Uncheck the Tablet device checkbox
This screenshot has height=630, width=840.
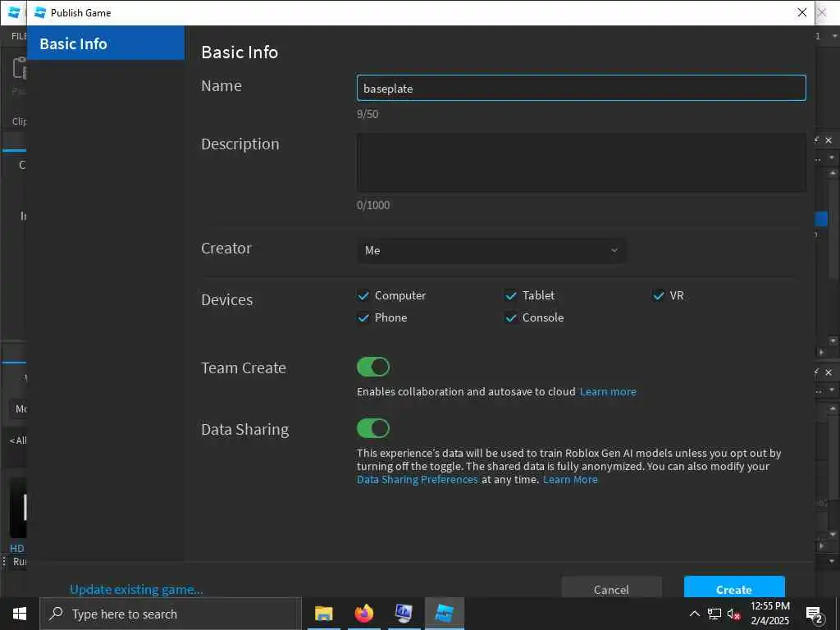click(x=510, y=295)
